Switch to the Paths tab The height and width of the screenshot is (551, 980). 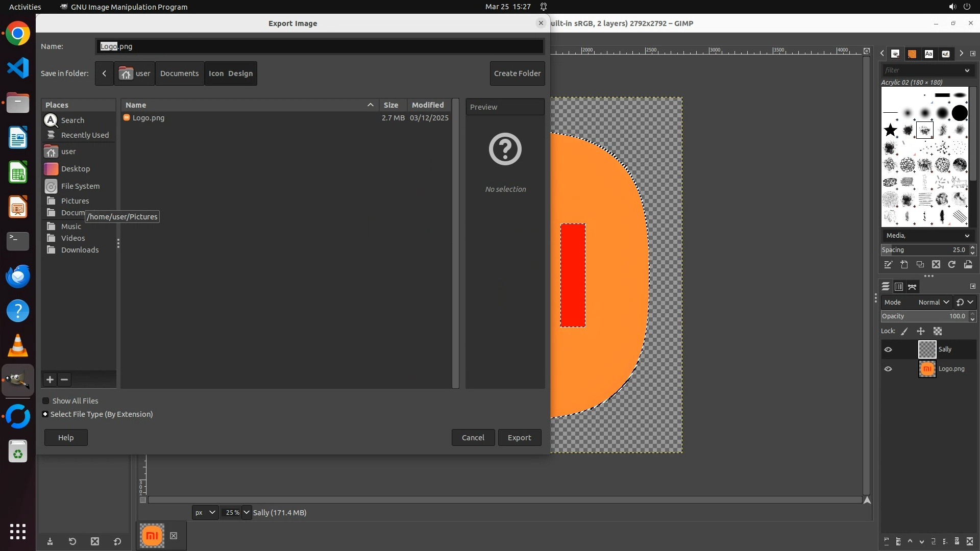[x=912, y=287]
